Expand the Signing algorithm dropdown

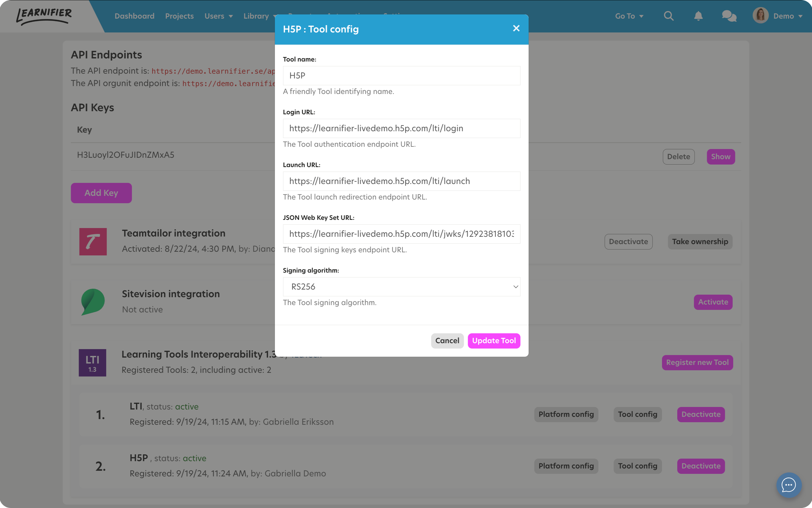(x=401, y=286)
